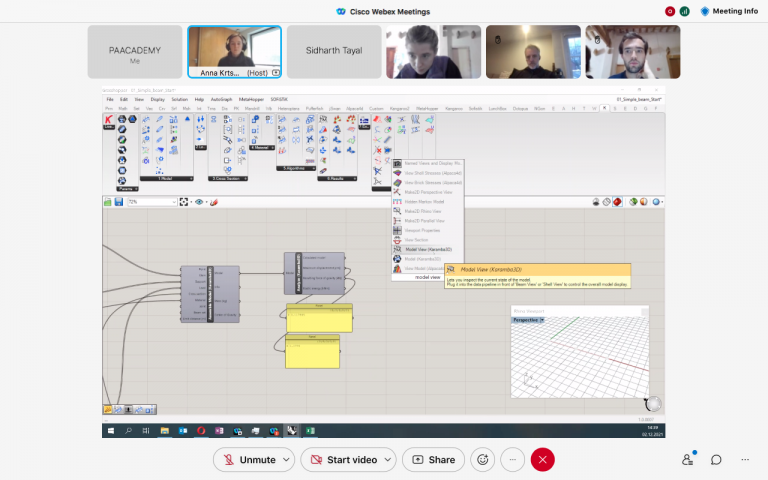This screenshot has height=480, width=768.
Task: Open the more options ellipsis button
Action: pyautogui.click(x=512, y=459)
